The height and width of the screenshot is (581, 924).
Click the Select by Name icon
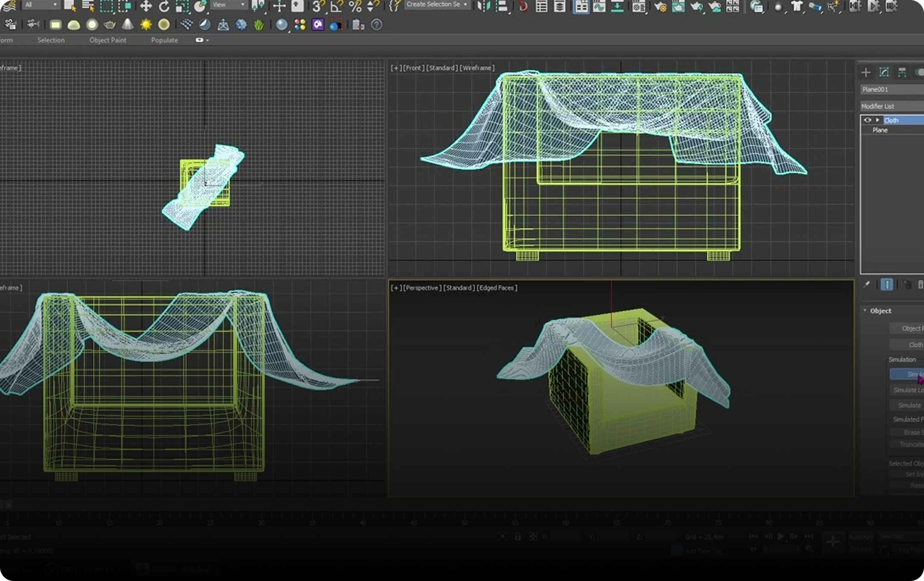[x=88, y=6]
